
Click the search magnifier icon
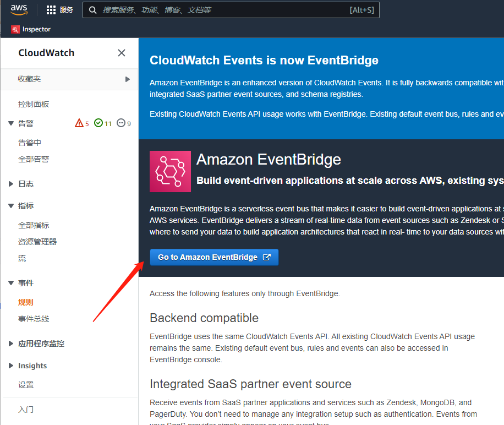[x=92, y=10]
